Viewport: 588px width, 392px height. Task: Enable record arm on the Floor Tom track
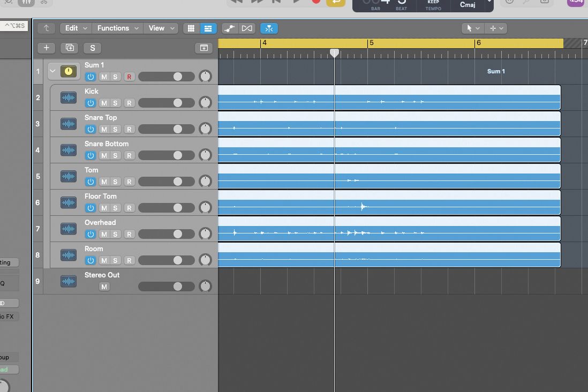(129, 208)
